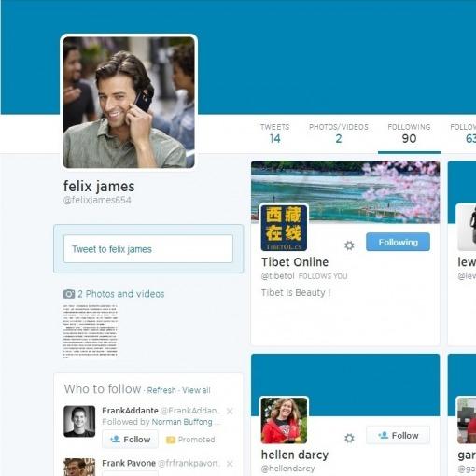
Task: Open FrankAddante profile name link
Action: pos(130,411)
